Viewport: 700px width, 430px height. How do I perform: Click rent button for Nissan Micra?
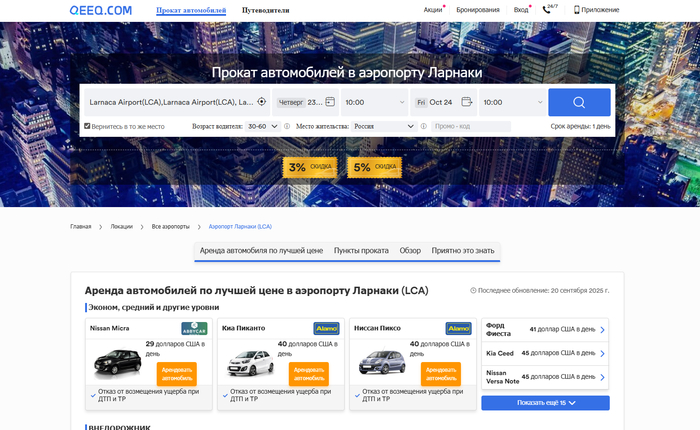click(176, 372)
